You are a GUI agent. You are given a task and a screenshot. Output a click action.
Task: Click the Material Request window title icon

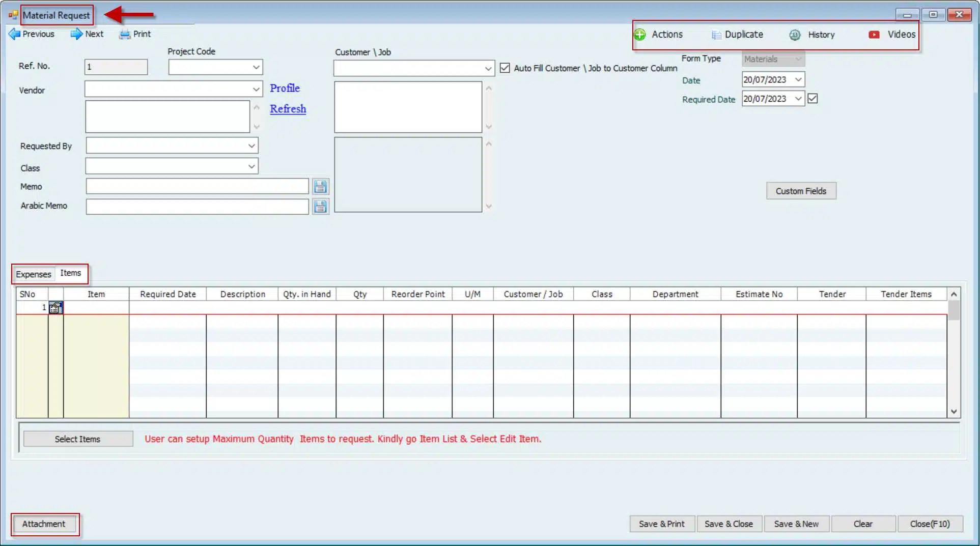[x=13, y=15]
